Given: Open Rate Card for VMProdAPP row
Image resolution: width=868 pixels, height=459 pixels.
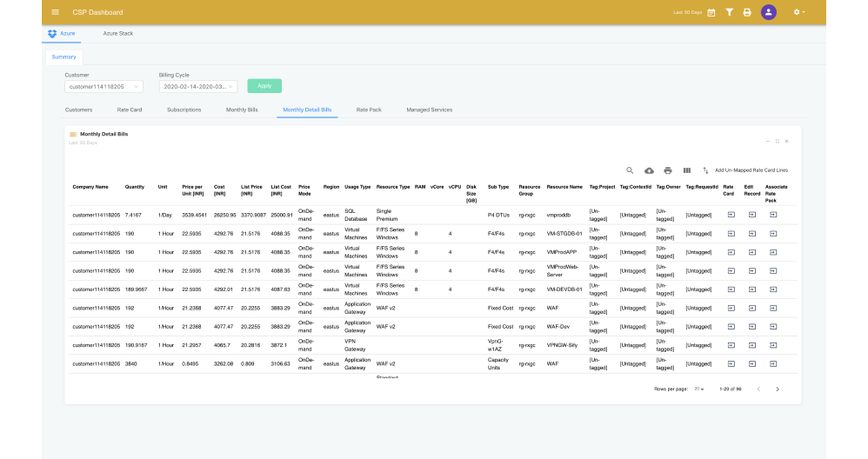Looking at the screenshot, I should coord(731,252).
